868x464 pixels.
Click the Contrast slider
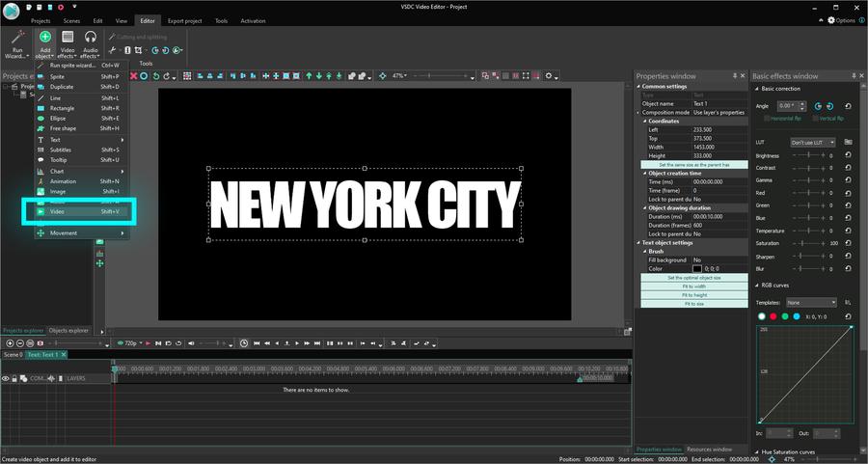tap(809, 168)
